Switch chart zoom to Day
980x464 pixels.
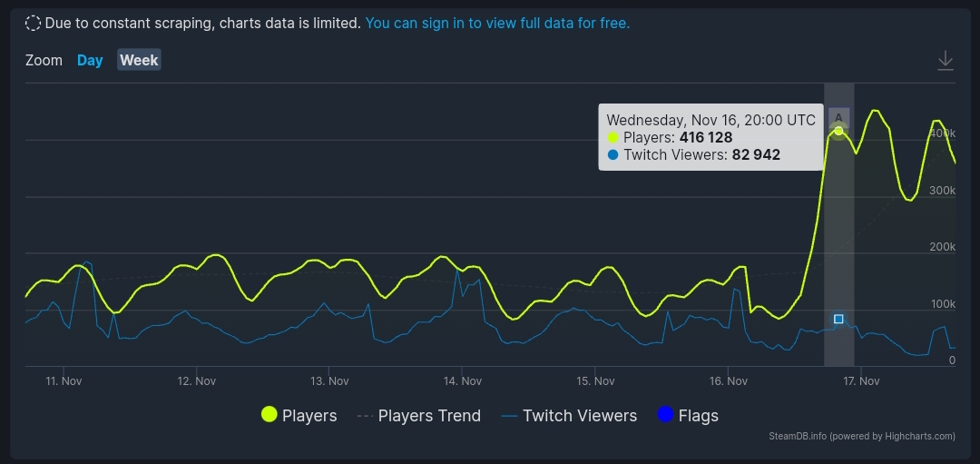coord(90,60)
